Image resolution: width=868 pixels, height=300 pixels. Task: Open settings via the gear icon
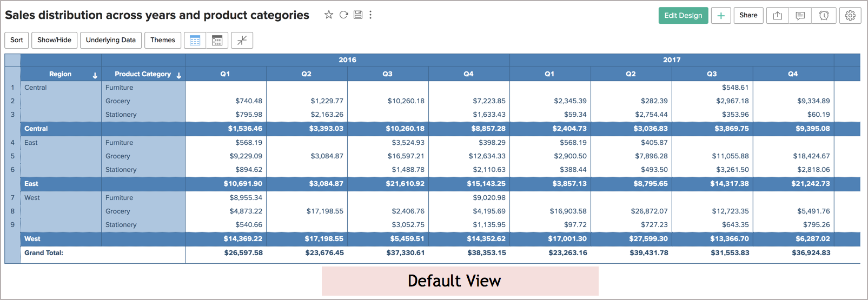pos(850,16)
